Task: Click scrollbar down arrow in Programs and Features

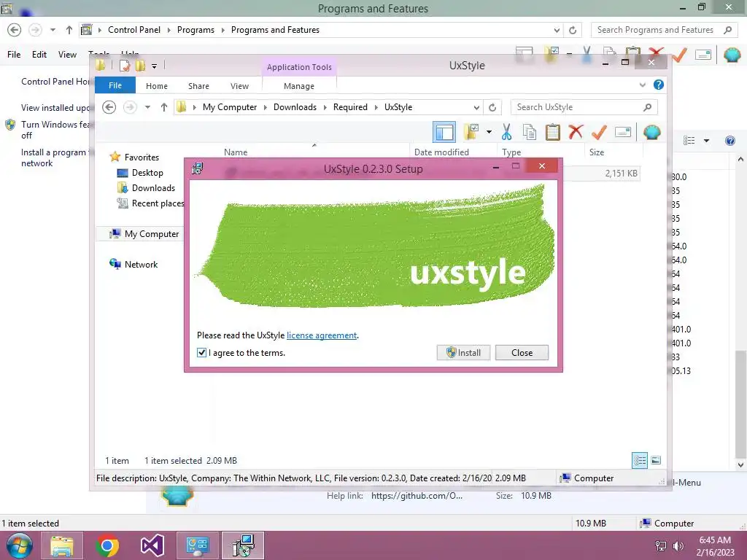Action: click(x=740, y=464)
